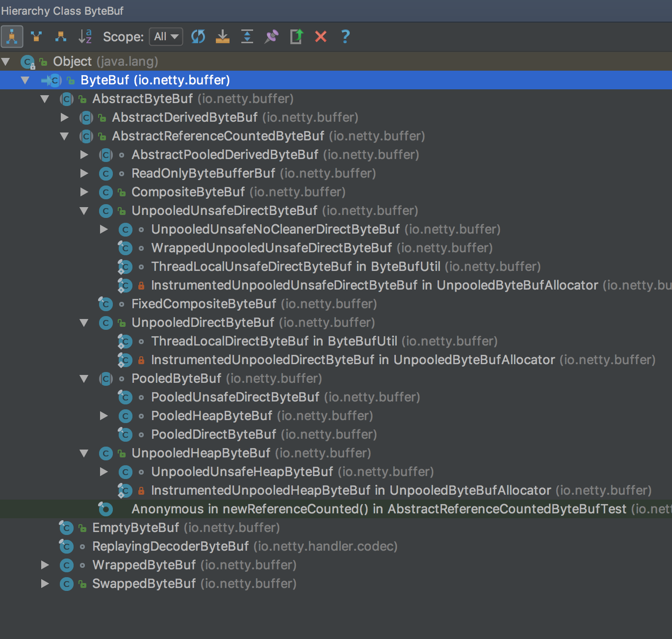Viewport: 672px width, 639px height.
Task: Select AbstractPooledDerivedByteBuf class row
Action: 336,155
